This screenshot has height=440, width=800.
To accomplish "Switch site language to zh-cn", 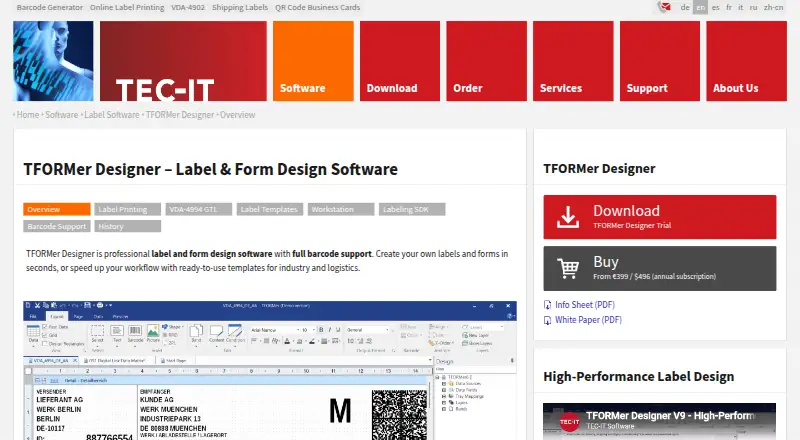I will pos(773,7).
